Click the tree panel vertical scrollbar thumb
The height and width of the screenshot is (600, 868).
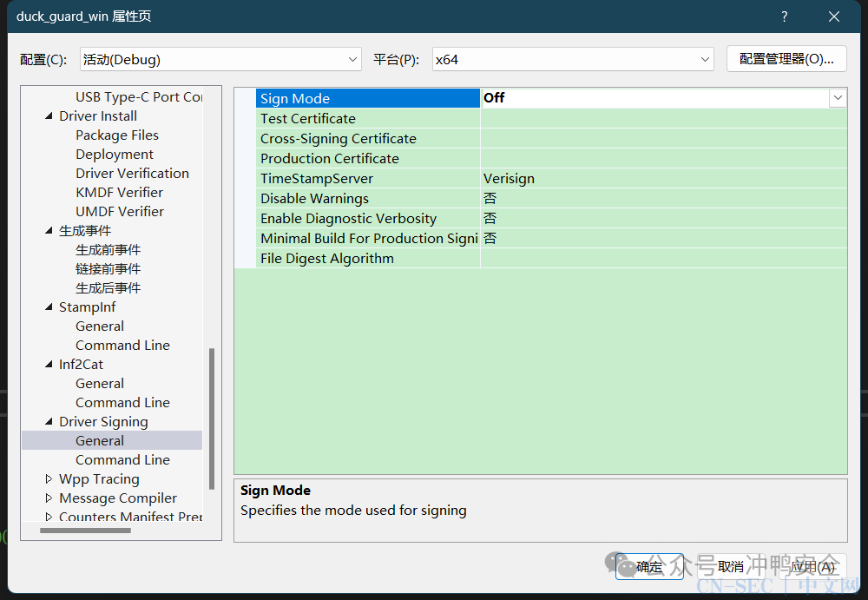pos(212,419)
